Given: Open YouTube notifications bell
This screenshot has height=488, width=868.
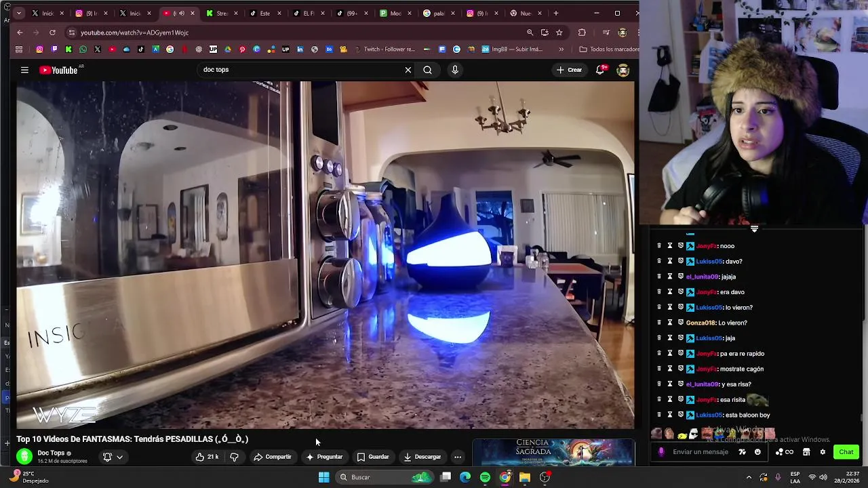Looking at the screenshot, I should coord(600,70).
